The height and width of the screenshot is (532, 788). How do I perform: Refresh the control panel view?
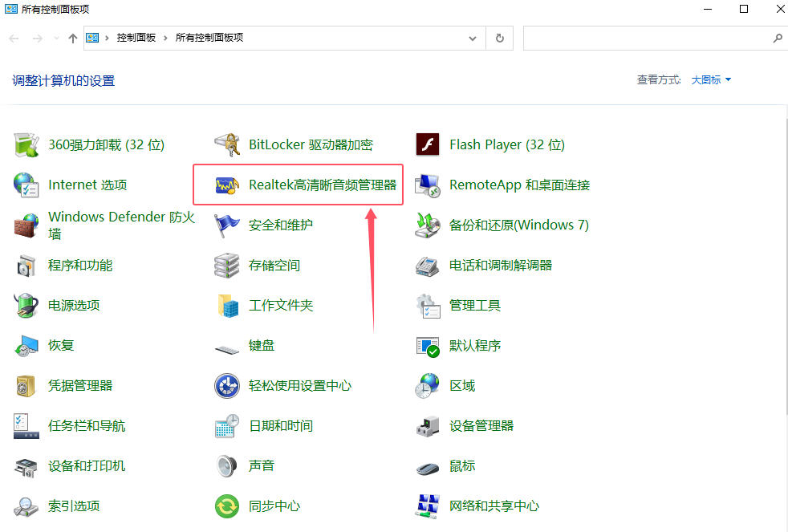500,39
